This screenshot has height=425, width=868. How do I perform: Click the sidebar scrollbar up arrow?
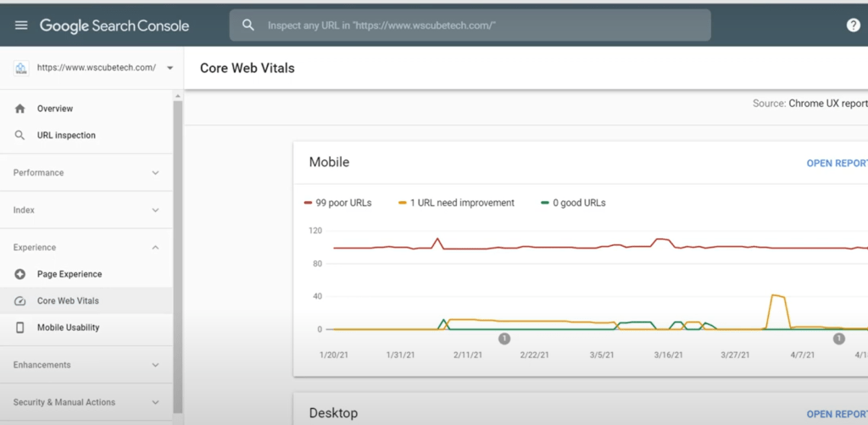point(178,97)
